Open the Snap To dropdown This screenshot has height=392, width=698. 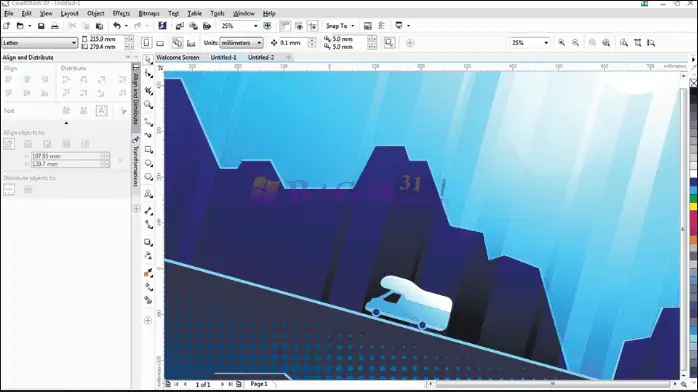tap(340, 26)
